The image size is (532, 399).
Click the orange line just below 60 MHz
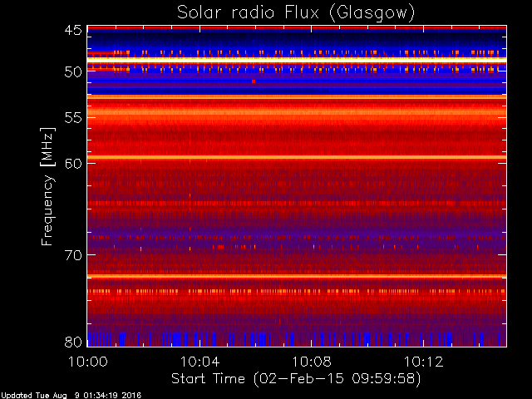pyautogui.click(x=297, y=157)
